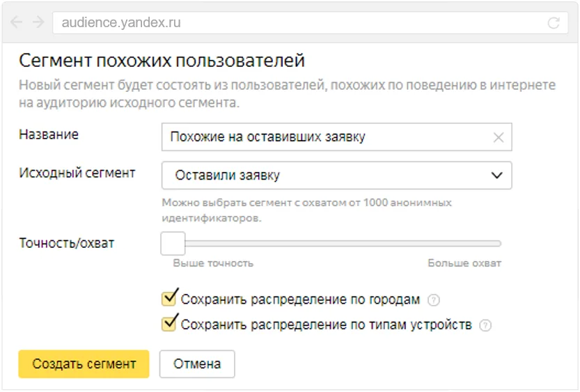Image resolution: width=580 pixels, height=392 pixels.
Task: Click the browser forward arrow
Action: coord(38,22)
